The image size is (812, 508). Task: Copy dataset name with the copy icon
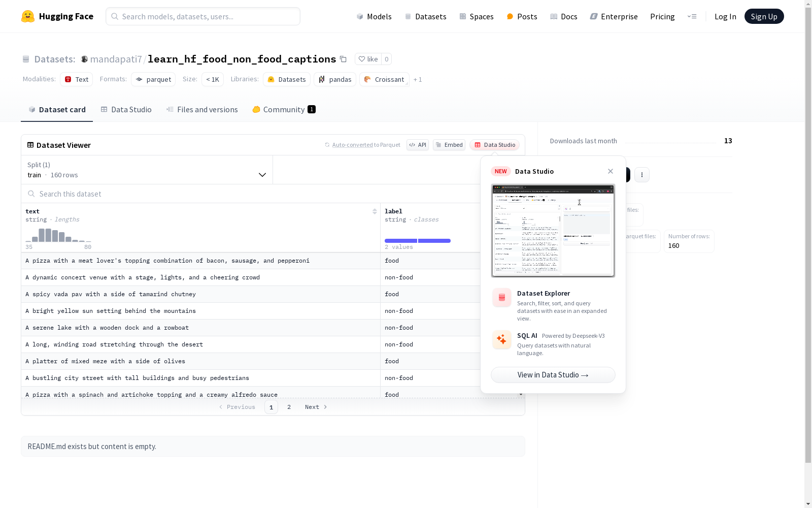tap(343, 59)
